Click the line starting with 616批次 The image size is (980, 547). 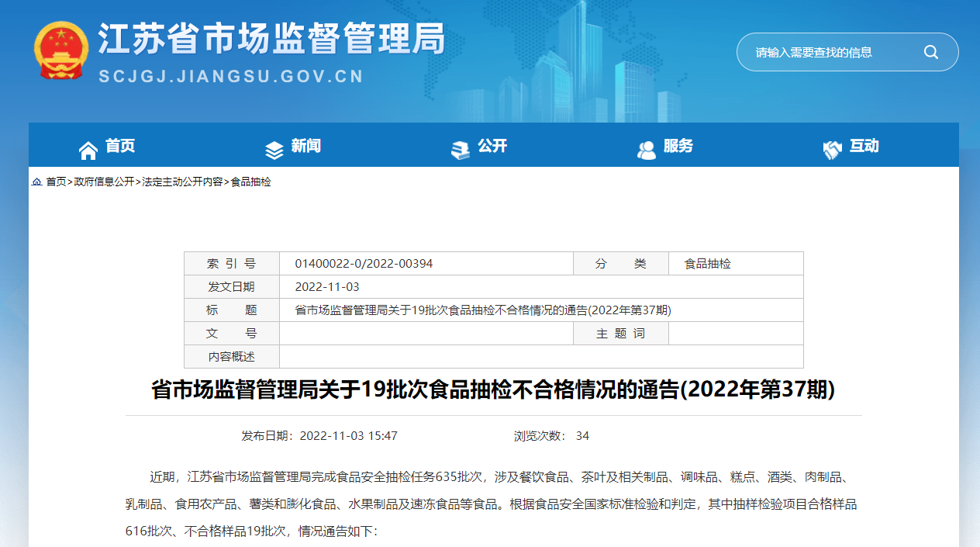(x=251, y=532)
